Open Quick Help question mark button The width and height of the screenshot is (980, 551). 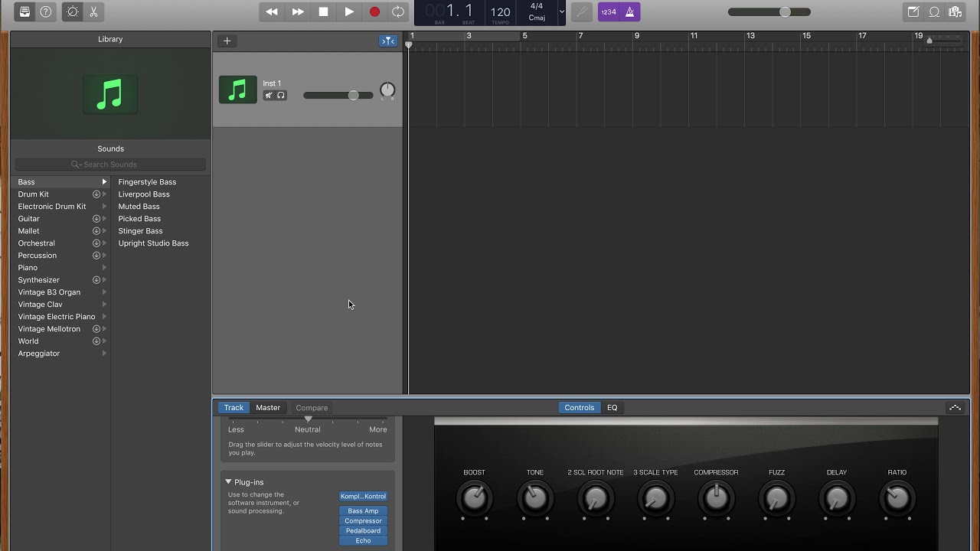click(x=46, y=11)
